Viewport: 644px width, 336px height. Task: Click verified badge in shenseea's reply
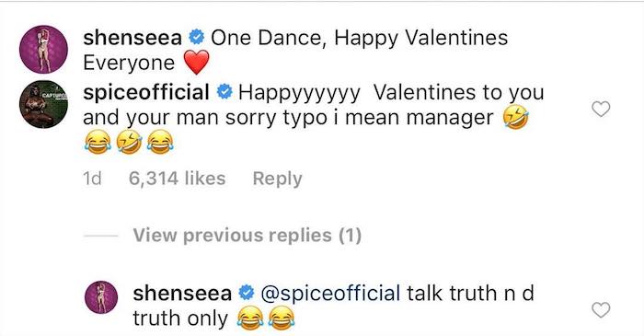[247, 294]
